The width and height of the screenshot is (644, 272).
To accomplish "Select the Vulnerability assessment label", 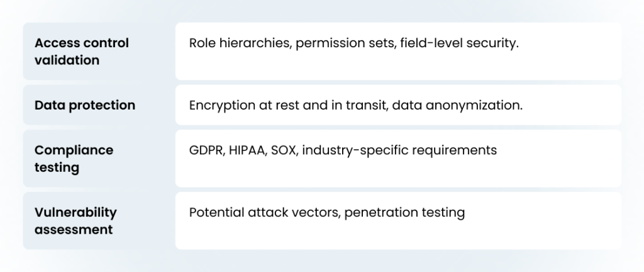I will click(75, 221).
